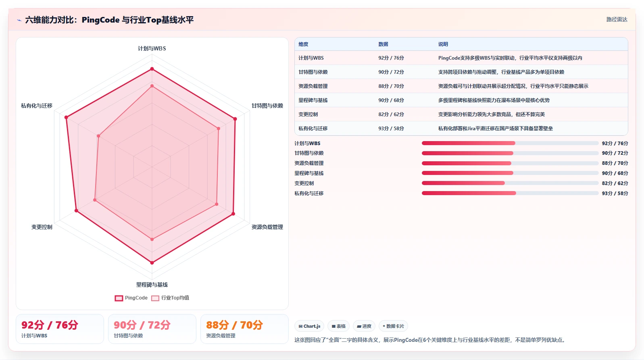
Task: Click description starting 支持跨项目依赖
Action: [x=501, y=72]
